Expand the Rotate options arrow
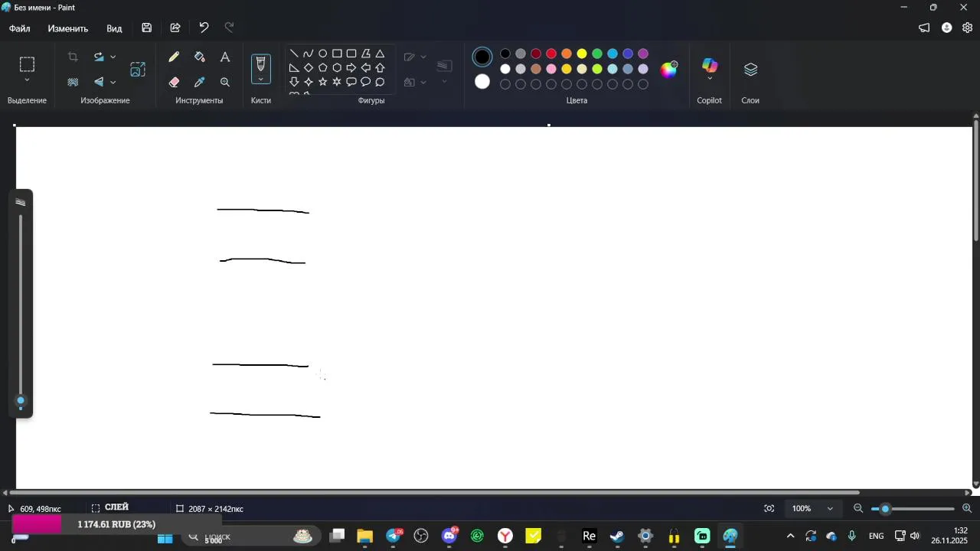Viewport: 980px width, 551px height. (x=113, y=57)
